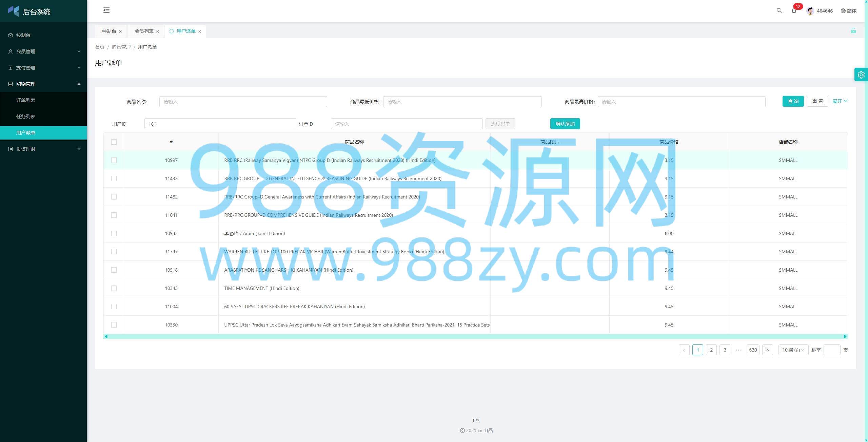The image size is (868, 442).
Task: Click the user avatar icon
Action: (x=810, y=11)
